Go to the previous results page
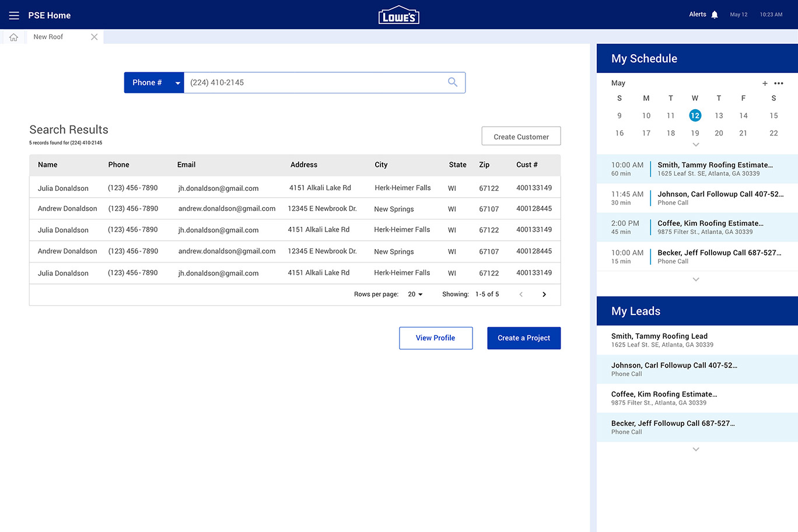Viewport: 798px width, 532px height. [521, 295]
